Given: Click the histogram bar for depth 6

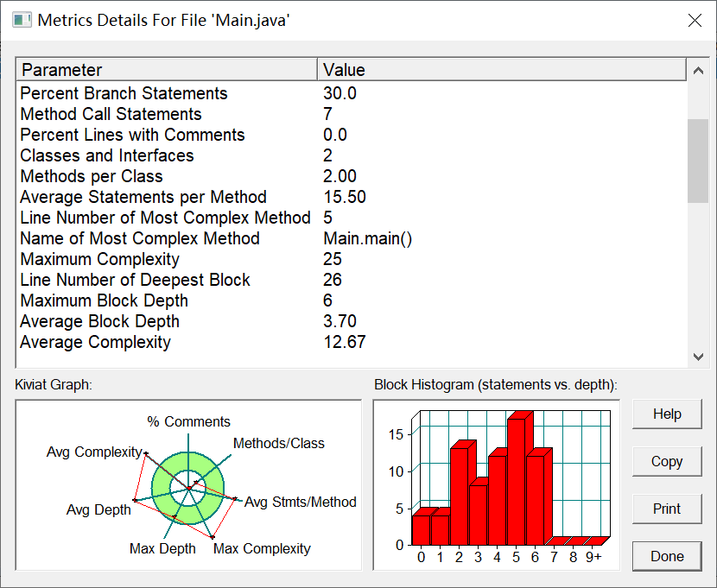Looking at the screenshot, I should [x=536, y=500].
